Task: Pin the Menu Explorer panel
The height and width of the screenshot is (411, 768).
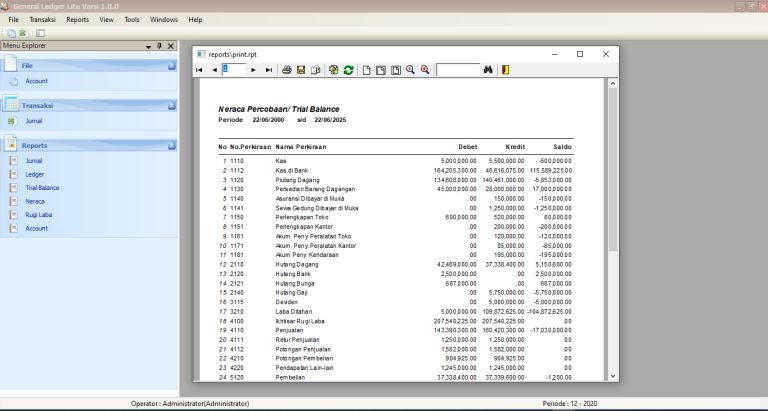Action: click(159, 46)
